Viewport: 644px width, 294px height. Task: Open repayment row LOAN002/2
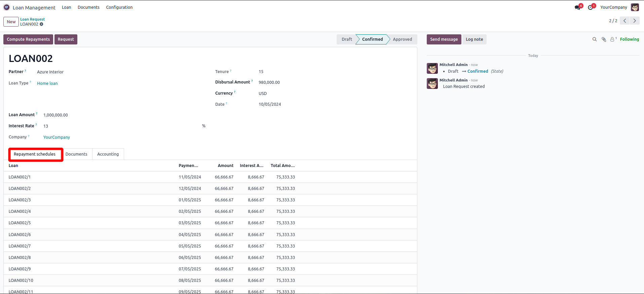(210, 189)
